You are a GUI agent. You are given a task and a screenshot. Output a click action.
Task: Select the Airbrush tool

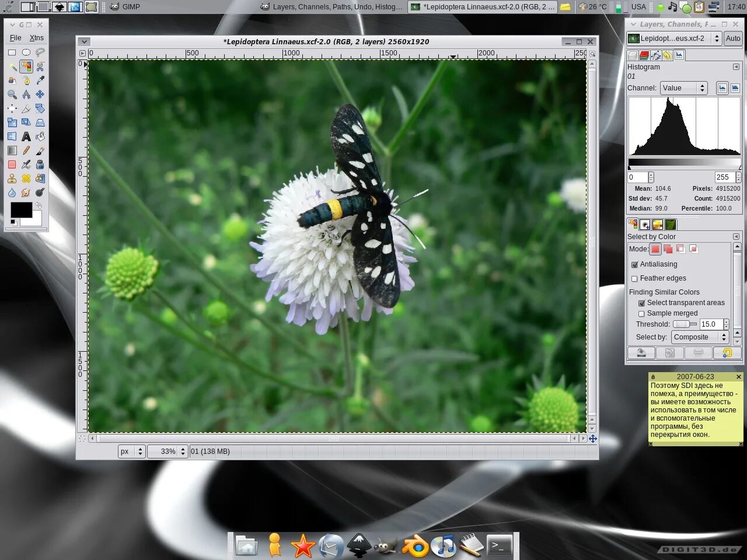26,164
